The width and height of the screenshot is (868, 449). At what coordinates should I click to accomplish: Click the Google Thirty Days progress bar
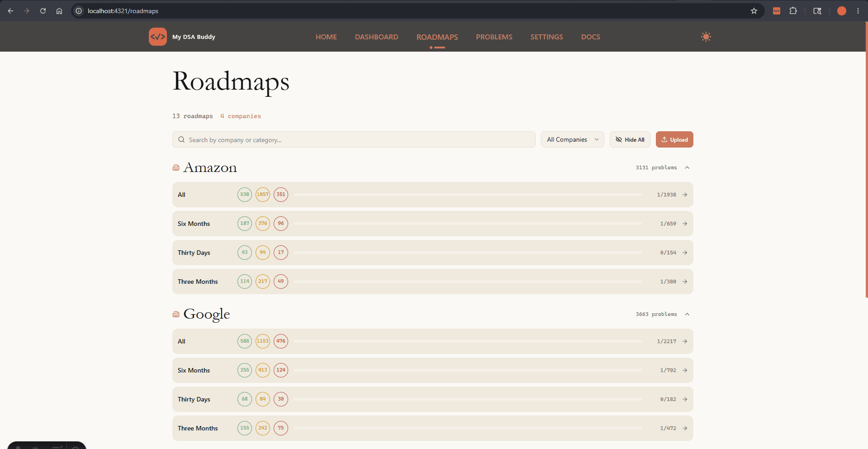tap(467, 399)
